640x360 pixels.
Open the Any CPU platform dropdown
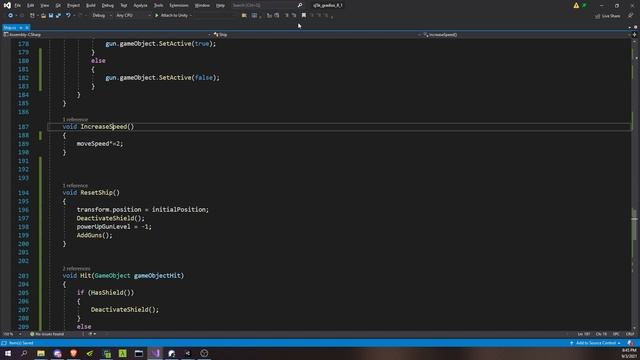[x=133, y=16]
